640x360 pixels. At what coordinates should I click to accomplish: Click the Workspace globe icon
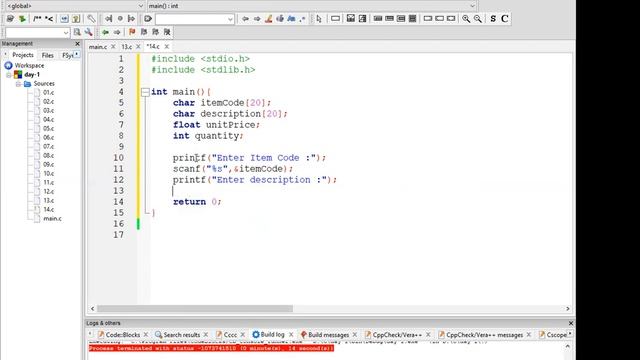(8, 65)
